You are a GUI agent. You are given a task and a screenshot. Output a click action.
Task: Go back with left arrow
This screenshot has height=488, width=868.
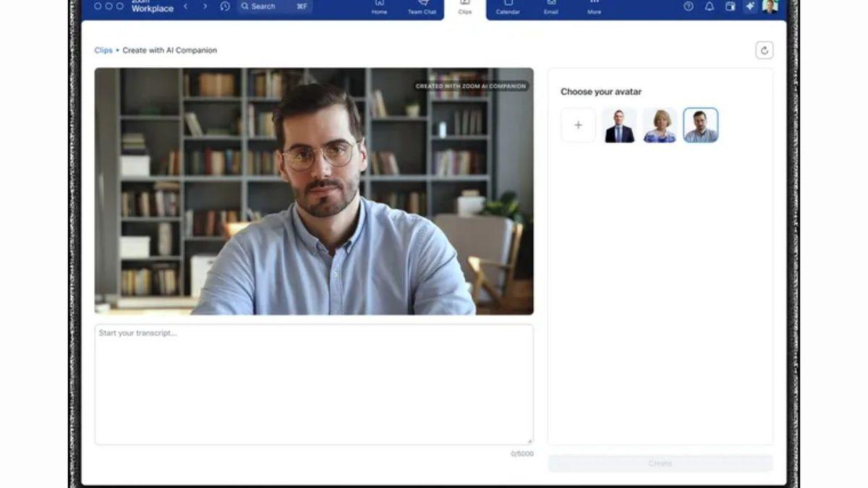(x=185, y=7)
